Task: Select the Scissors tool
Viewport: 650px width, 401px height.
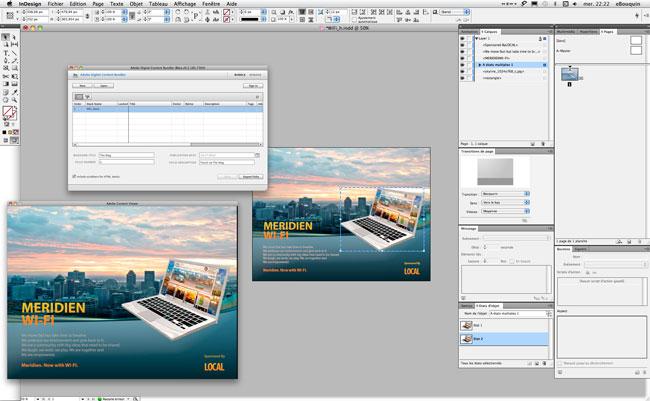Action: [5, 76]
